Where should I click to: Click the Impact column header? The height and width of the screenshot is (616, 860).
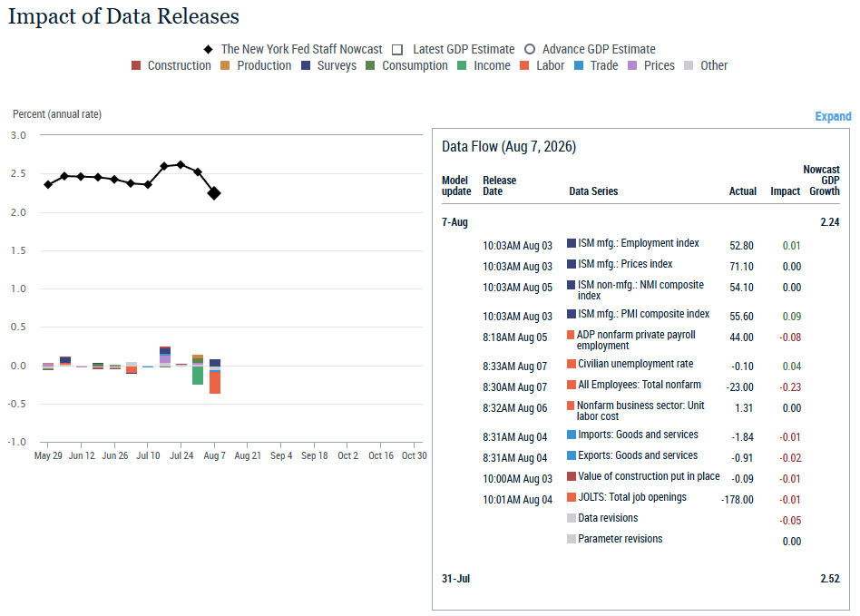pyautogui.click(x=785, y=191)
